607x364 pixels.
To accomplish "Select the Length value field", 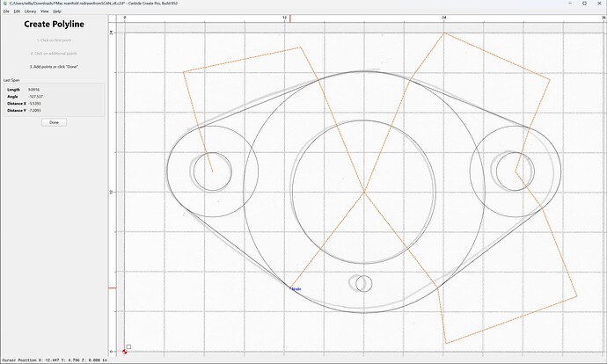I will [x=33, y=90].
